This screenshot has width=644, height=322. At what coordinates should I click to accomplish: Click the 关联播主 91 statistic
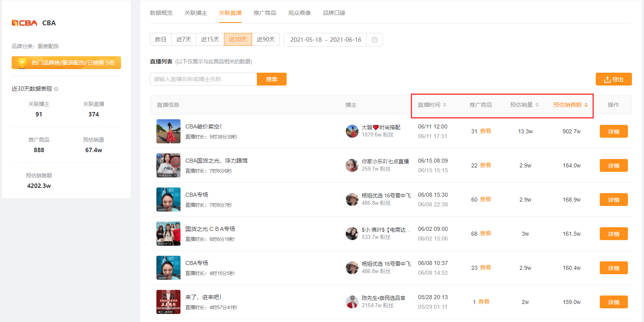[39, 109]
